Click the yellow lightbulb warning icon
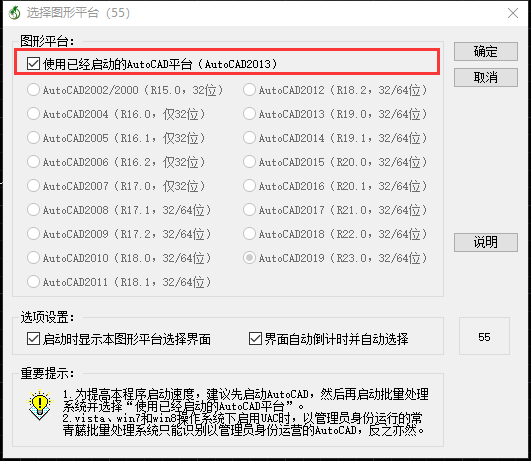531x461 pixels. (x=40, y=405)
